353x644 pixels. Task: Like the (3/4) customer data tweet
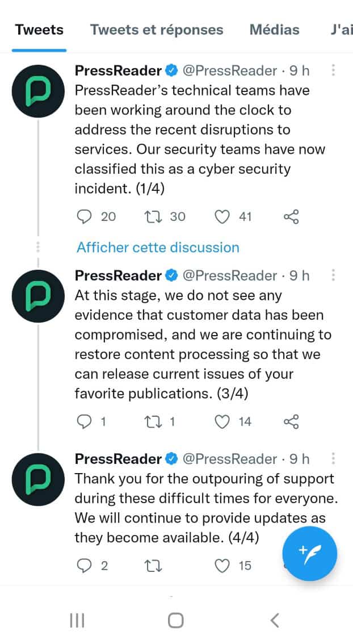pos(224,421)
